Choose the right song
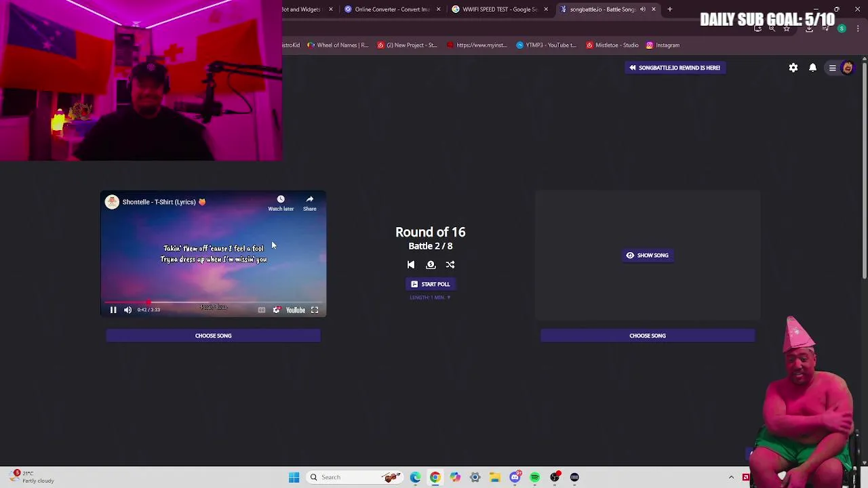Screen dimensions: 868x488 pyautogui.click(x=648, y=335)
